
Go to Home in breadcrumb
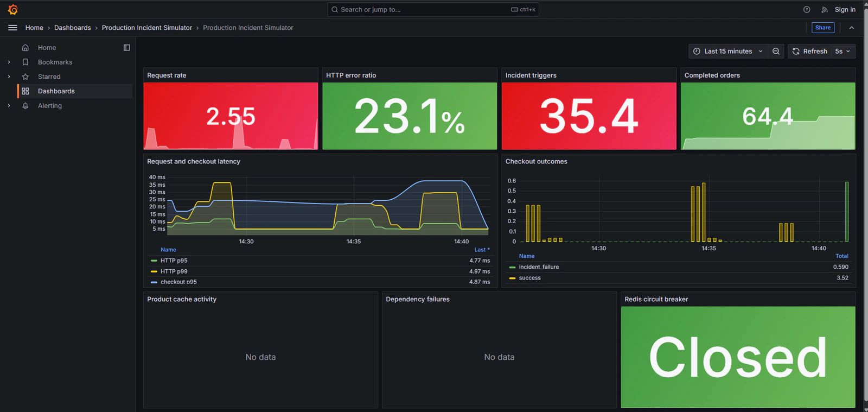click(x=34, y=28)
